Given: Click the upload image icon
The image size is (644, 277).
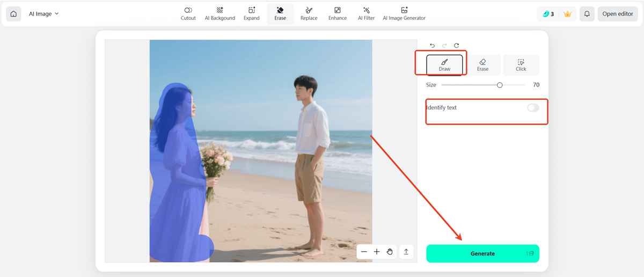Looking at the screenshot, I should pyautogui.click(x=406, y=252).
